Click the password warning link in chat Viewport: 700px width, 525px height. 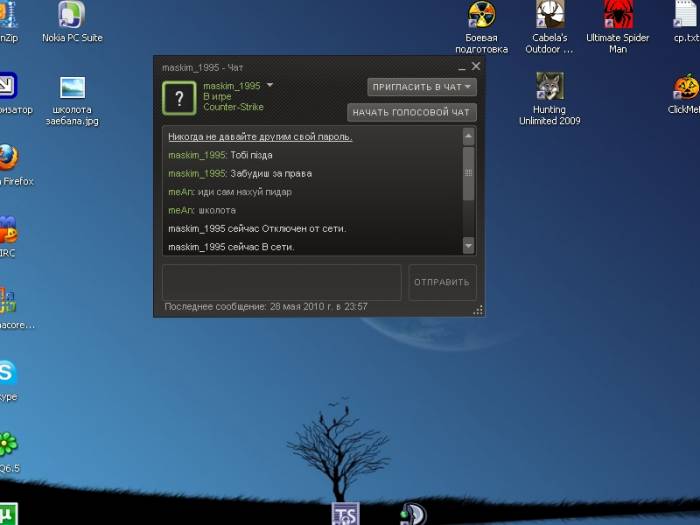(260, 137)
